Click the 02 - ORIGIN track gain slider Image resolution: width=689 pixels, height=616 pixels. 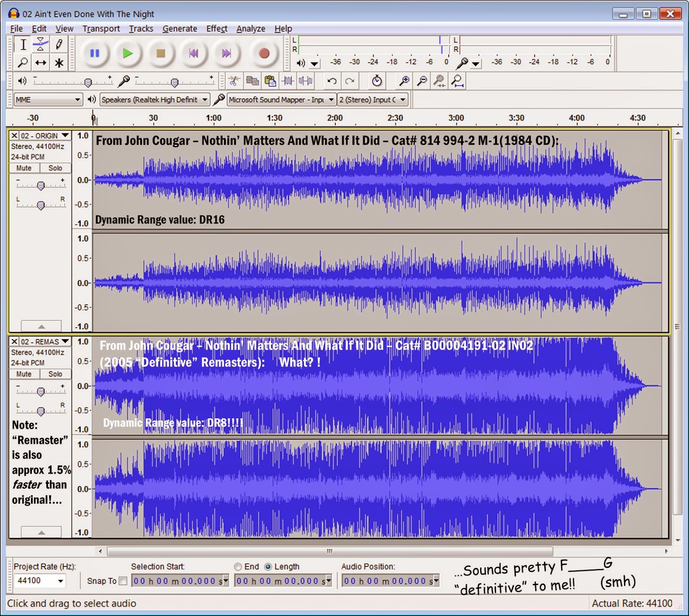pyautogui.click(x=41, y=185)
